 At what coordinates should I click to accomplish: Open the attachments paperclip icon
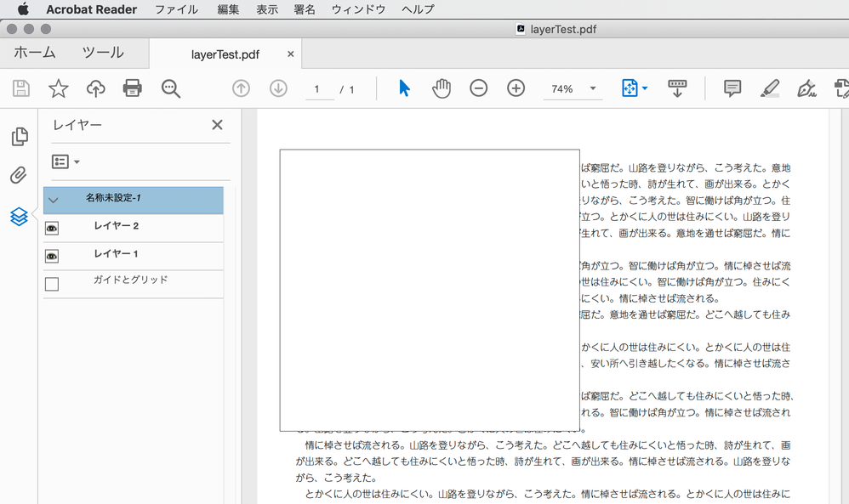(19, 175)
